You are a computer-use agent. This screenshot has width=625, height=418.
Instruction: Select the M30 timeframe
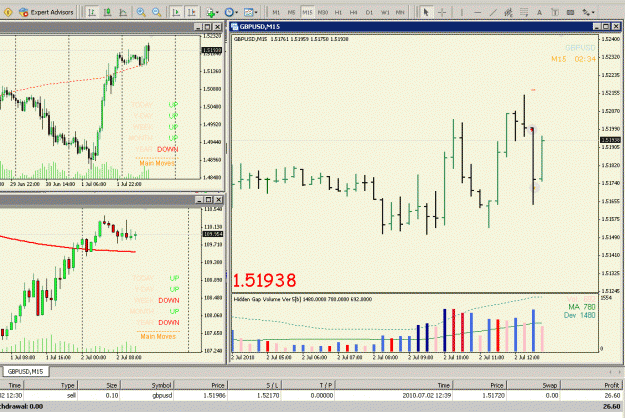click(322, 12)
